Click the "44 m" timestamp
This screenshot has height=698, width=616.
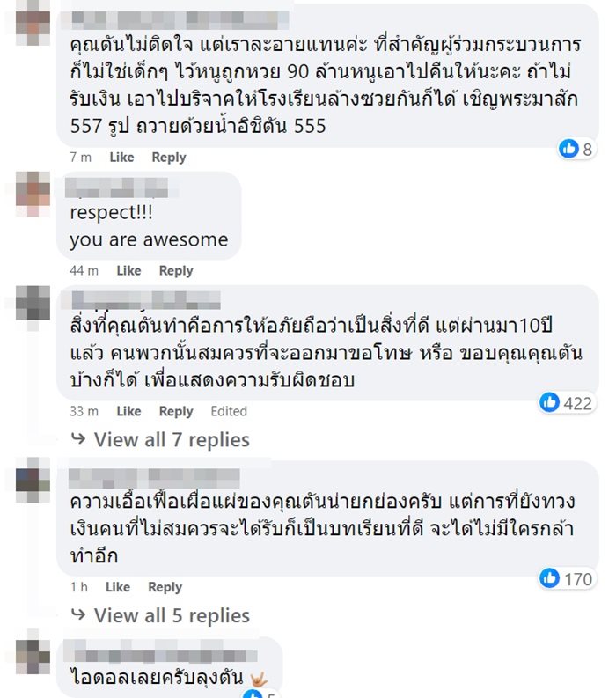pyautogui.click(x=84, y=270)
